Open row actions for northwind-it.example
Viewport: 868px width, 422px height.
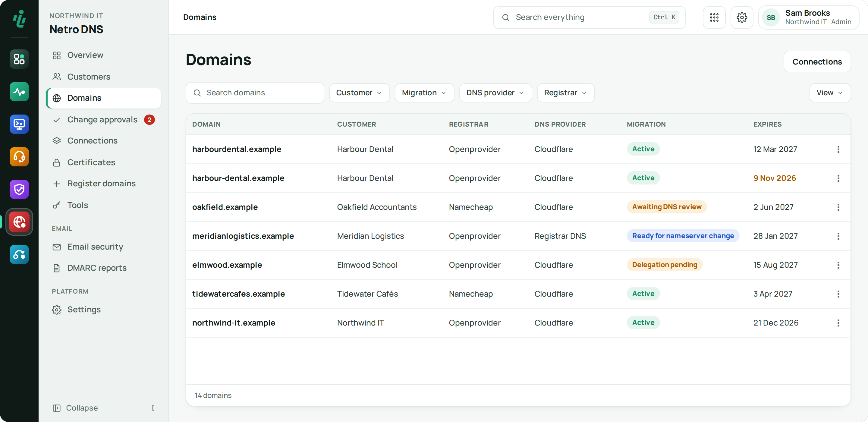click(x=838, y=323)
